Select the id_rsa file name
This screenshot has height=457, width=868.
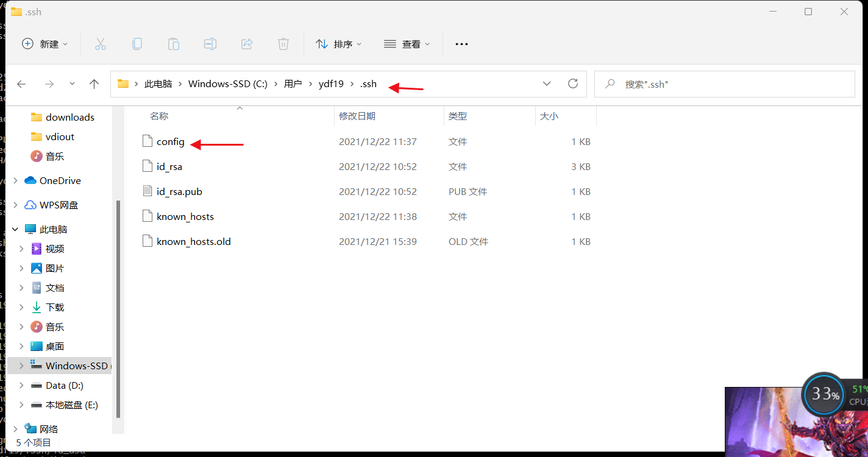tap(169, 166)
